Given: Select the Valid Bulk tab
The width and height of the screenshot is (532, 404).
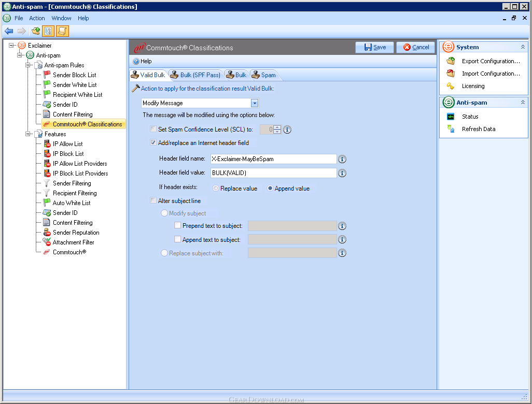Looking at the screenshot, I should (148, 75).
